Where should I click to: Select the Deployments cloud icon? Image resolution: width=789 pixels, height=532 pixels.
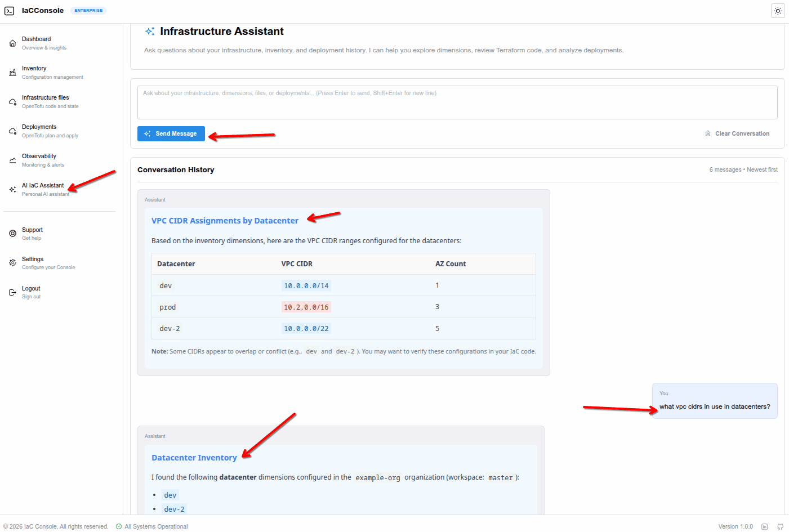tap(12, 131)
